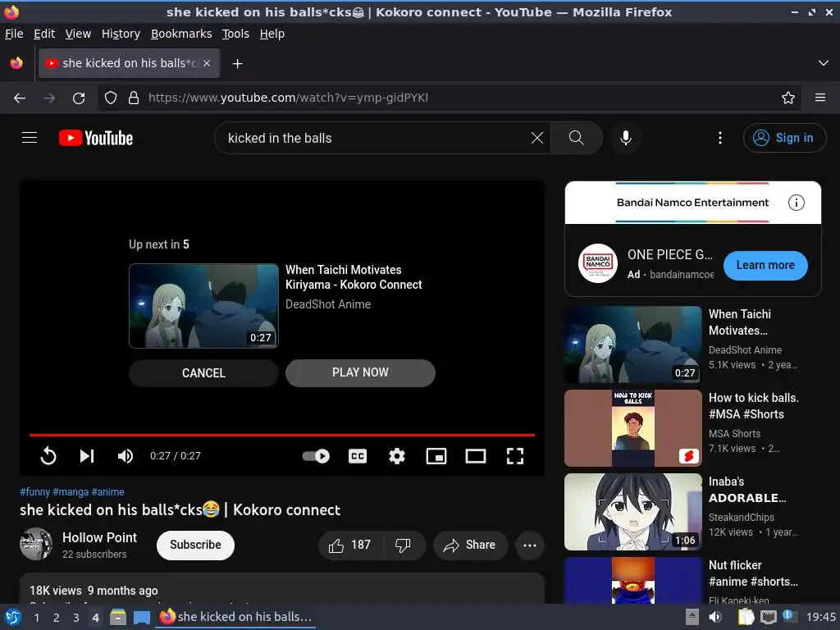Toggle closed captions with the CC button
The image size is (840, 630).
(358, 456)
